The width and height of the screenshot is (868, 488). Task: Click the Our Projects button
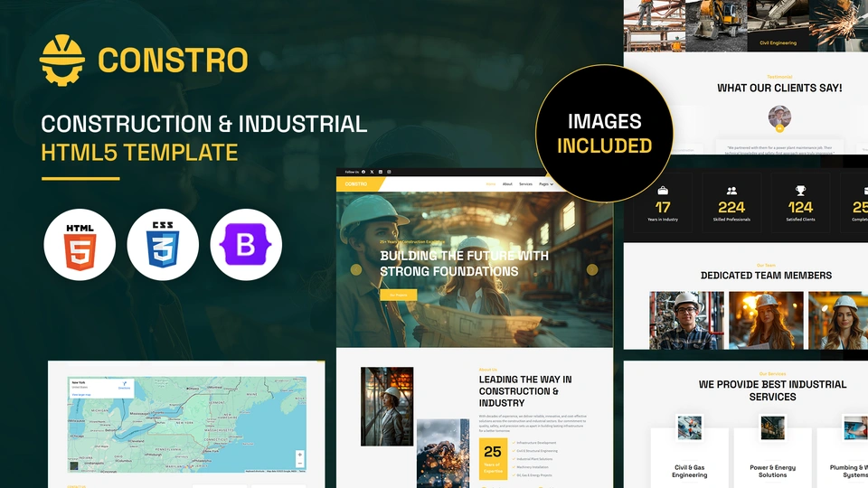coord(399,295)
